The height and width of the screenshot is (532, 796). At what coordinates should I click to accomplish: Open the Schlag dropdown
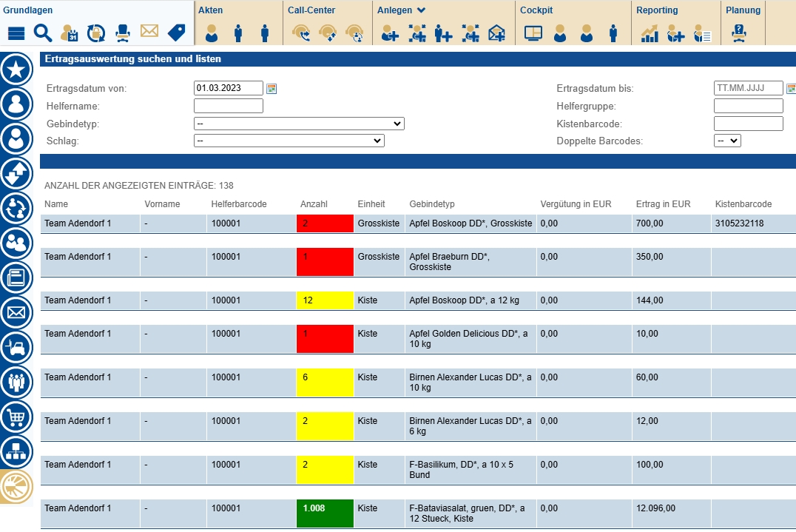[289, 141]
